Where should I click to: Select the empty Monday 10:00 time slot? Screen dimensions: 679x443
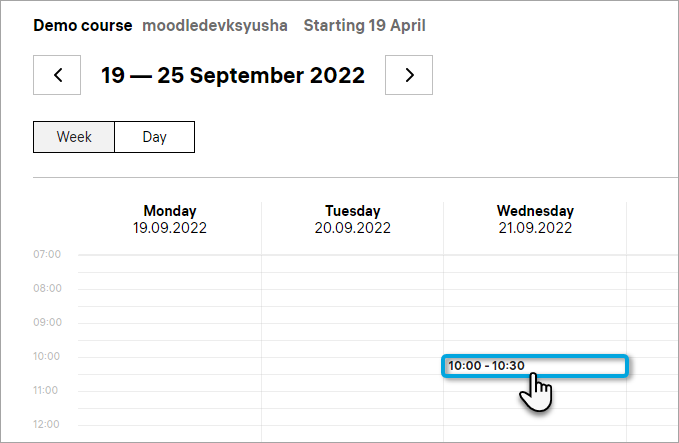tap(170, 366)
